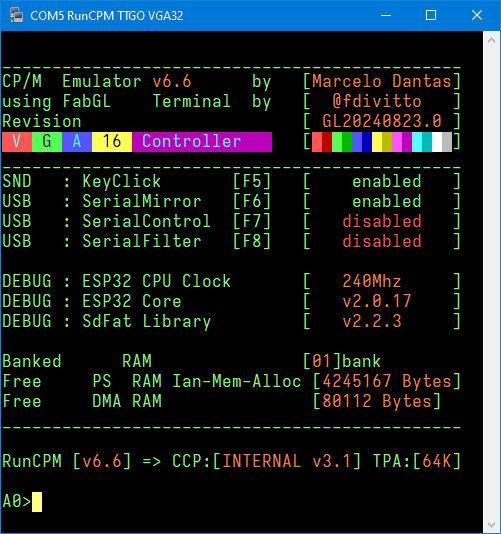Click the scrollbar up arrow
This screenshot has height=534, width=501.
pos(491,41)
